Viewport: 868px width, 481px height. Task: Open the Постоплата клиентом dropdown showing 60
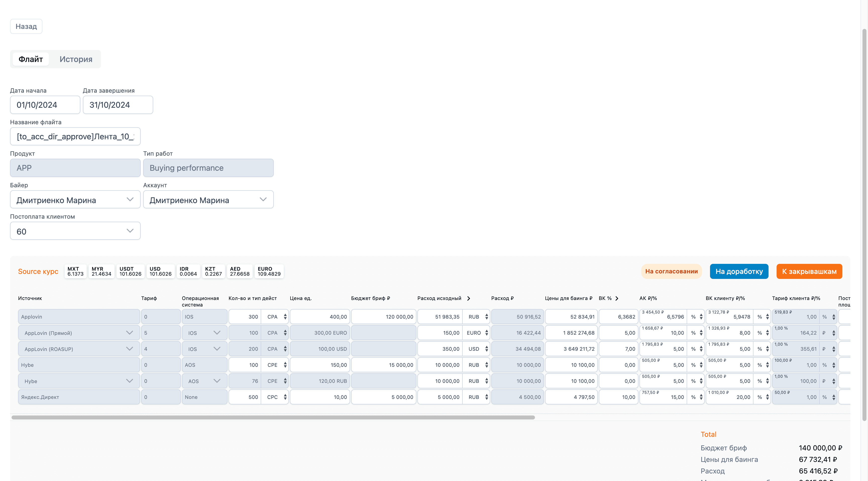coord(75,231)
